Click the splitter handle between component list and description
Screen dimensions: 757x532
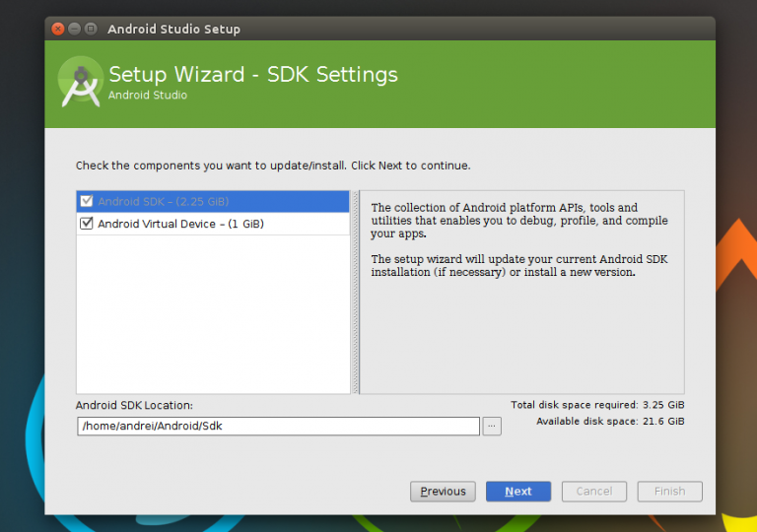[355, 292]
